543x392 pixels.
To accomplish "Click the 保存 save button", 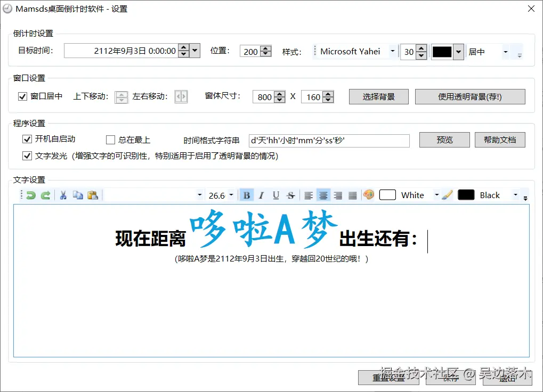I will 451,378.
